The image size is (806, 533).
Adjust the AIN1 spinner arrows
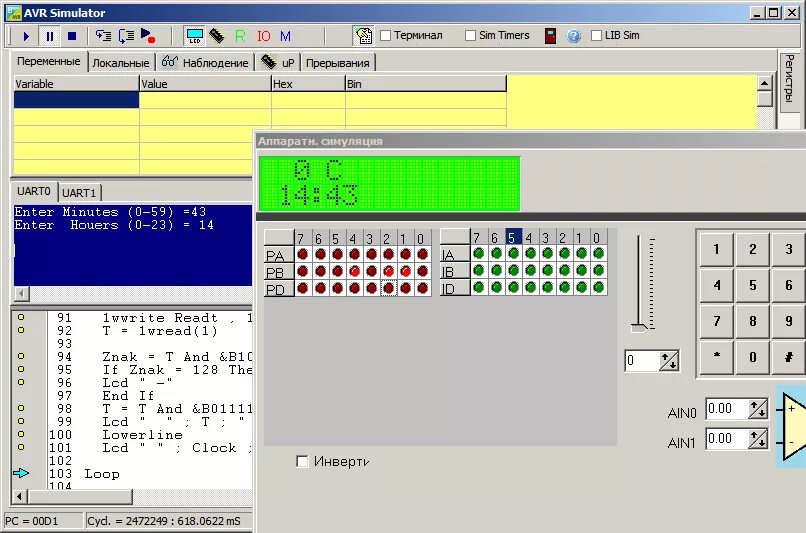tap(758, 439)
